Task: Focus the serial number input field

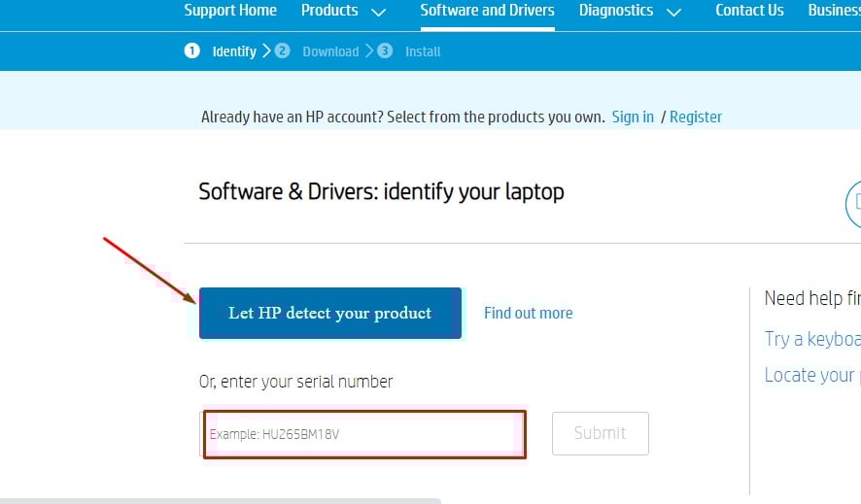Action: tap(364, 434)
